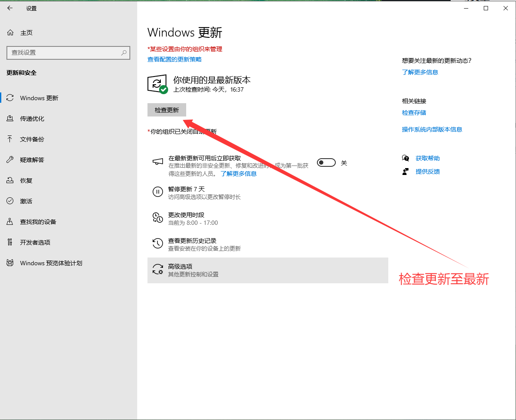The image size is (516, 420).
Task: Click the advanced options gear icon
Action: tap(158, 270)
